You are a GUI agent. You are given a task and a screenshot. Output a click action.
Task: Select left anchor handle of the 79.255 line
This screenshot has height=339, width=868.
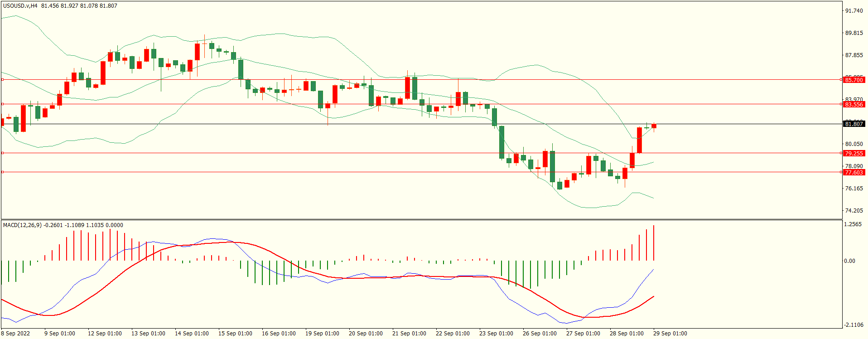point(2,153)
